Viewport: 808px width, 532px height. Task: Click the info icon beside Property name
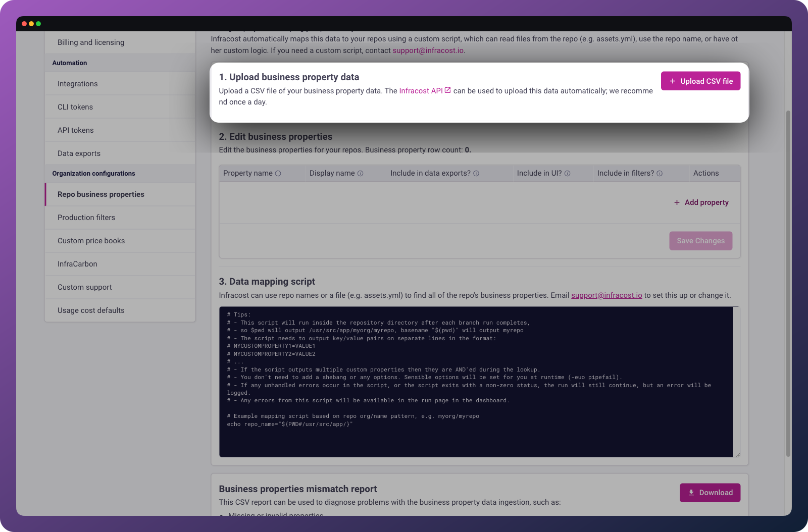pyautogui.click(x=278, y=173)
